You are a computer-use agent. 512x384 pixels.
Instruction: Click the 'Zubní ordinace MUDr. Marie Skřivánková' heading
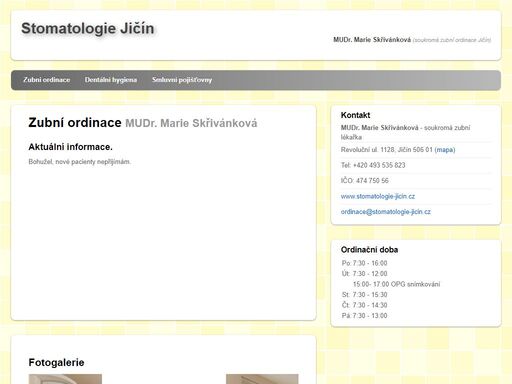point(143,123)
